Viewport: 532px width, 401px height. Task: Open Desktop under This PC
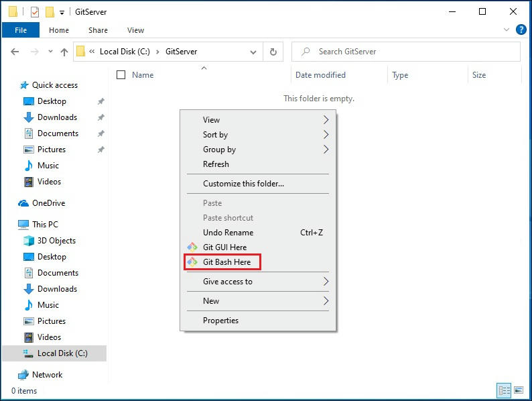(x=52, y=257)
